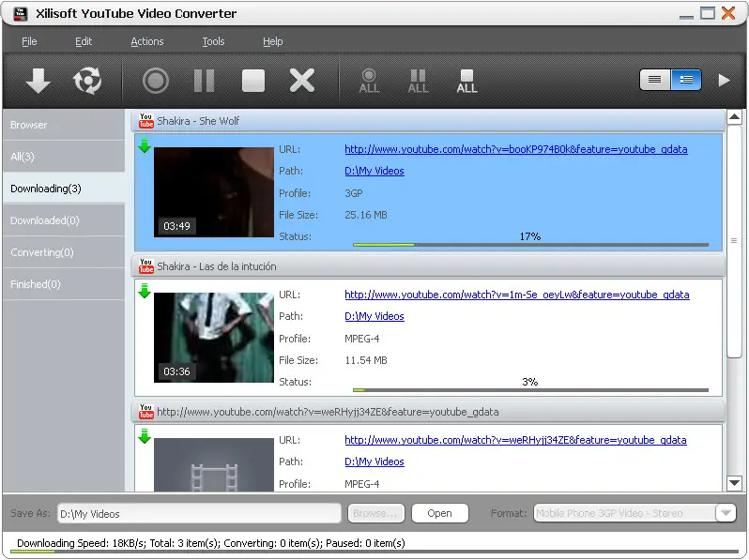Click the Start ALL tasks icon
749x560 pixels.
click(369, 82)
